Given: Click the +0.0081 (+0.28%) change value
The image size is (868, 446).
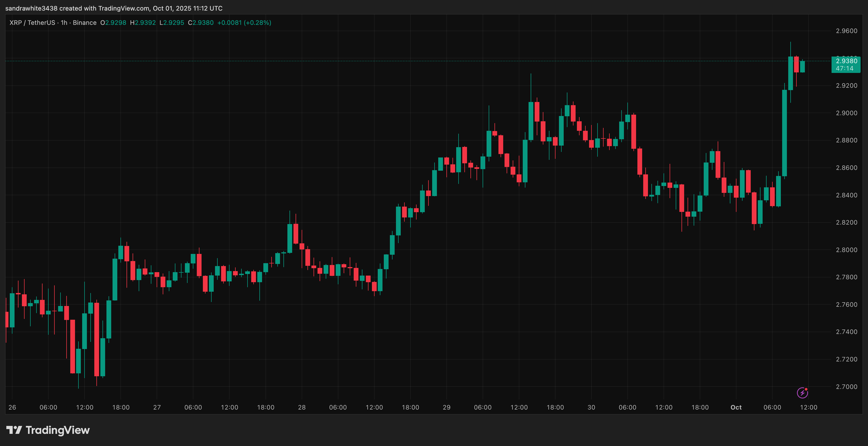Looking at the screenshot, I should [244, 22].
